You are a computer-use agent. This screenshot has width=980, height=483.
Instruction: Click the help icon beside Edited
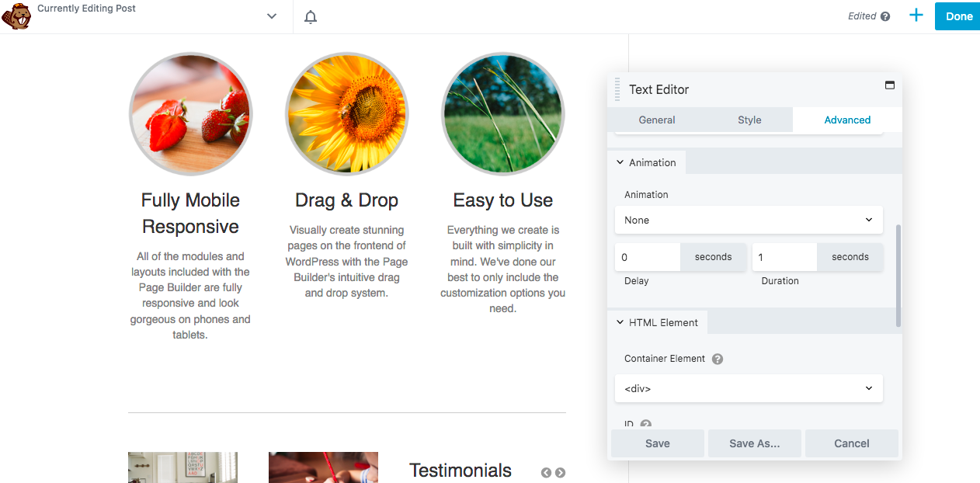(x=885, y=16)
